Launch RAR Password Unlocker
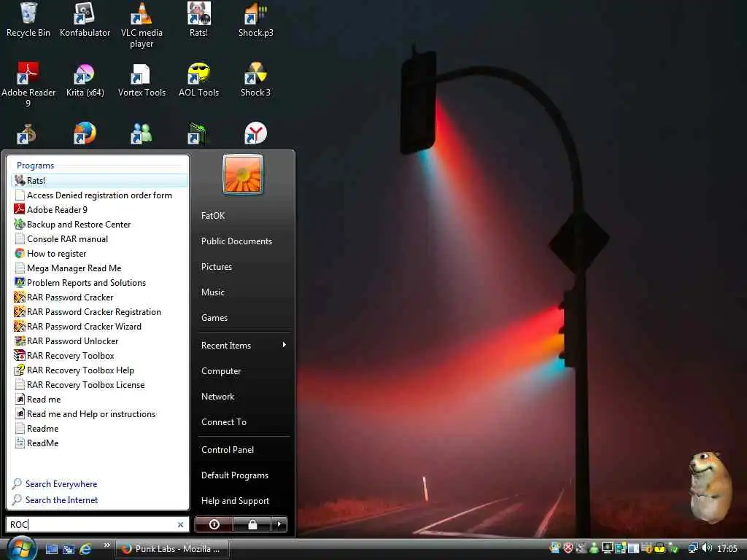747x560 pixels. (x=99, y=341)
